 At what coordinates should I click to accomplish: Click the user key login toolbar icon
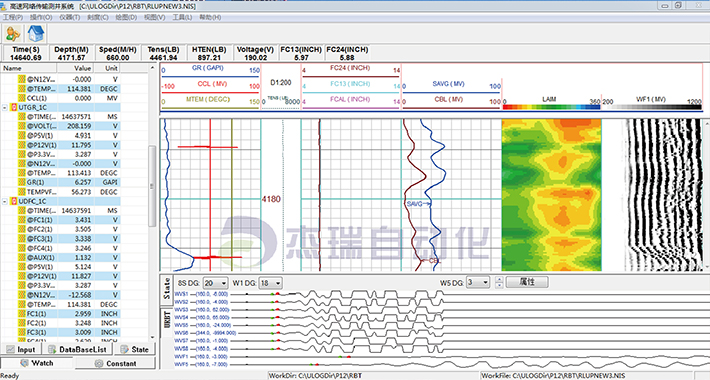[13, 34]
